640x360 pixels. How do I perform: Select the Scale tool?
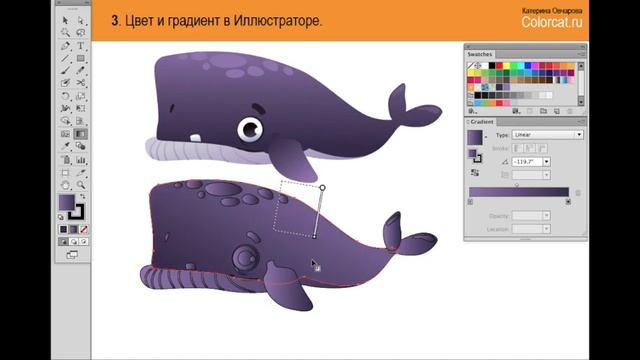pos(81,96)
